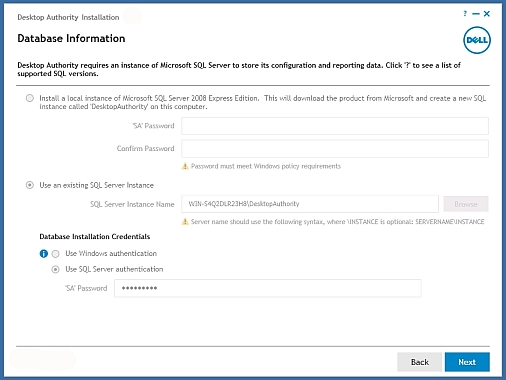
Task: Click warning icon beside server name syntax note
Action: (x=185, y=222)
